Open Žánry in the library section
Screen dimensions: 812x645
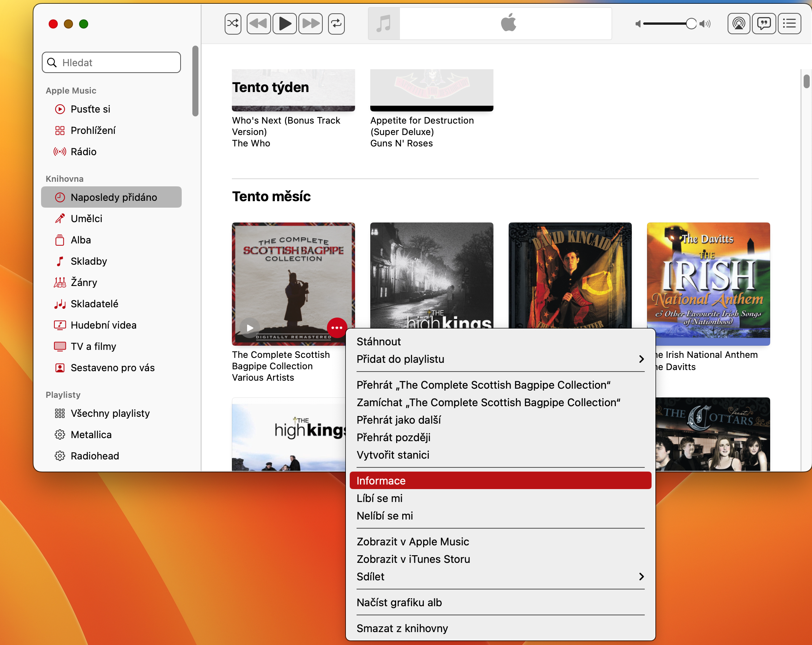[84, 282]
